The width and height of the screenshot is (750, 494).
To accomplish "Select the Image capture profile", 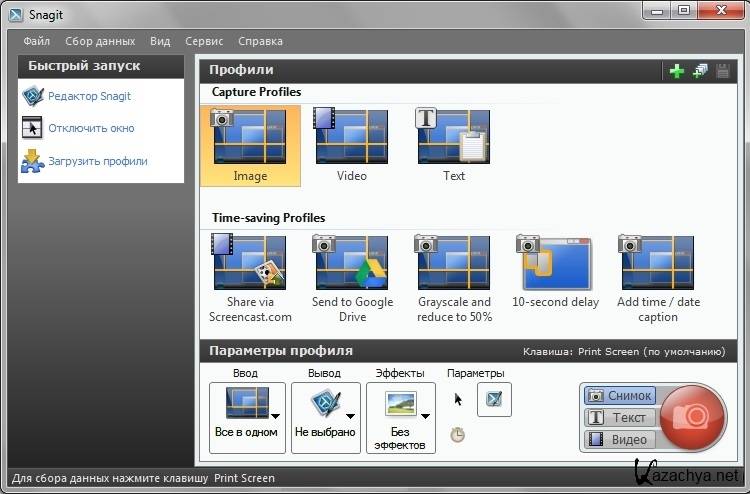I will (x=250, y=146).
